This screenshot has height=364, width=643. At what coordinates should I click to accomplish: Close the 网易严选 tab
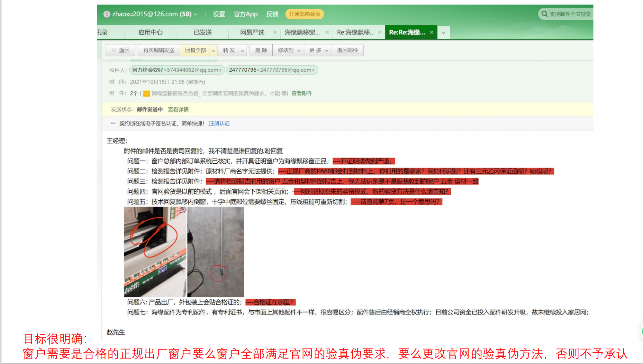click(275, 32)
